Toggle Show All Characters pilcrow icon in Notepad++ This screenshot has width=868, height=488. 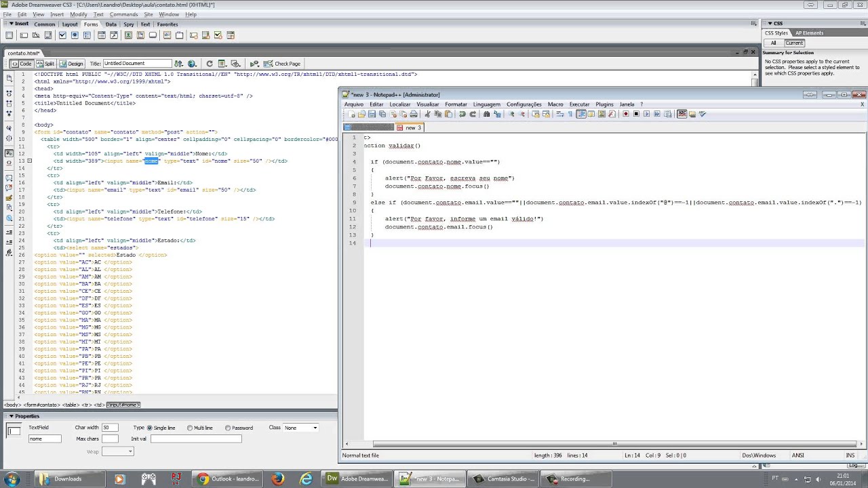point(570,114)
